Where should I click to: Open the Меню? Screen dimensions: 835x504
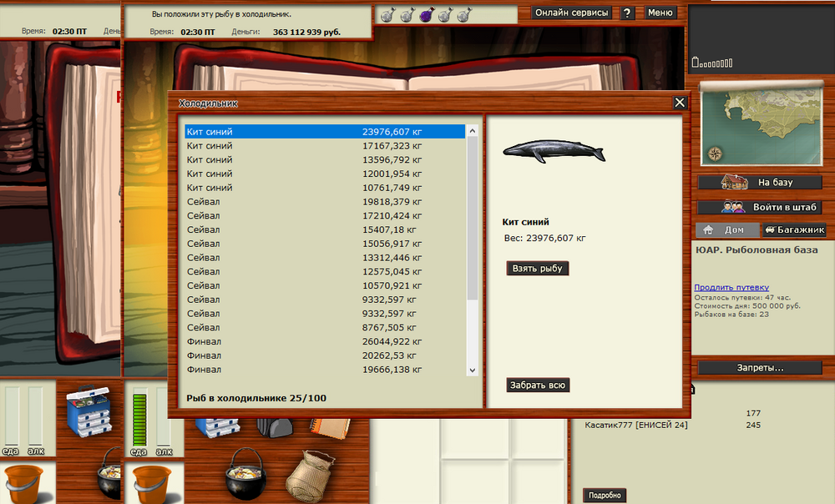point(661,13)
